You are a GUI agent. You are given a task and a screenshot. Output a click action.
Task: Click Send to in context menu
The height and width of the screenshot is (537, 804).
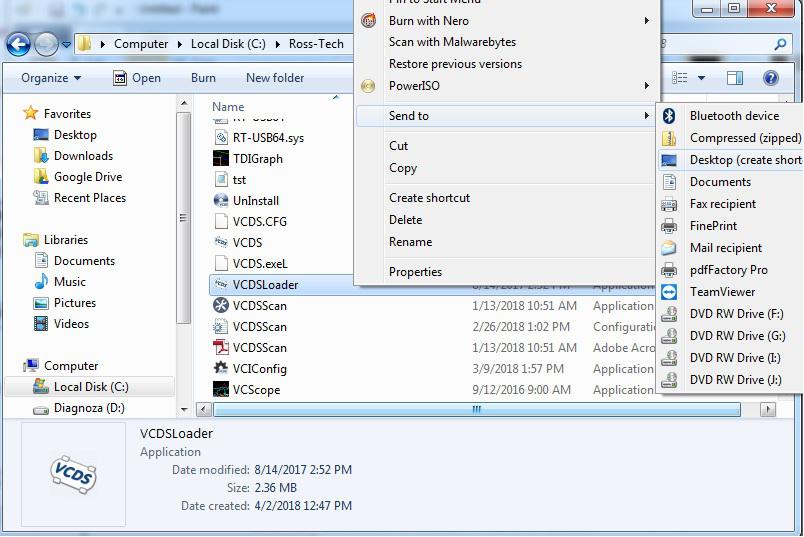coord(506,116)
